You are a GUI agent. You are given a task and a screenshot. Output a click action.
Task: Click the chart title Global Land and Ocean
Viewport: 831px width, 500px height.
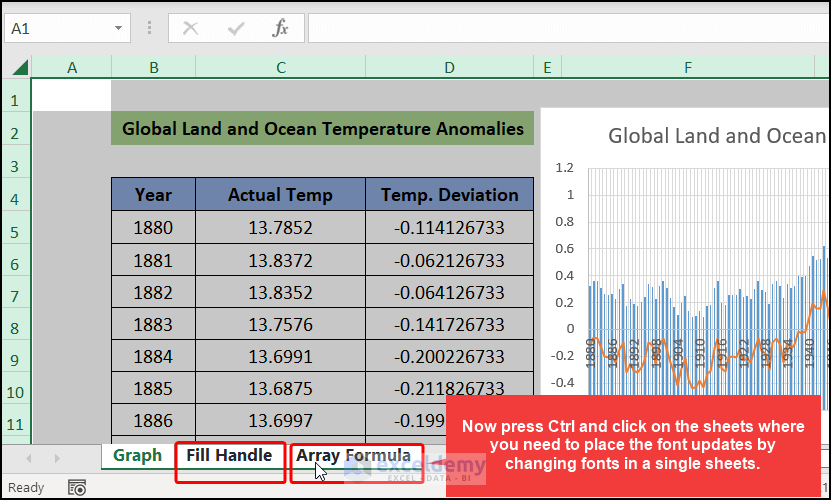pos(717,136)
